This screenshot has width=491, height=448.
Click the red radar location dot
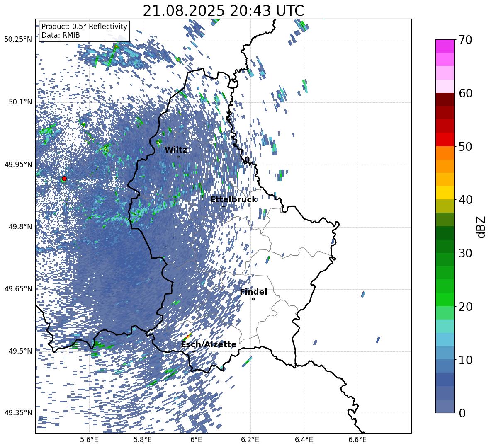(x=64, y=179)
